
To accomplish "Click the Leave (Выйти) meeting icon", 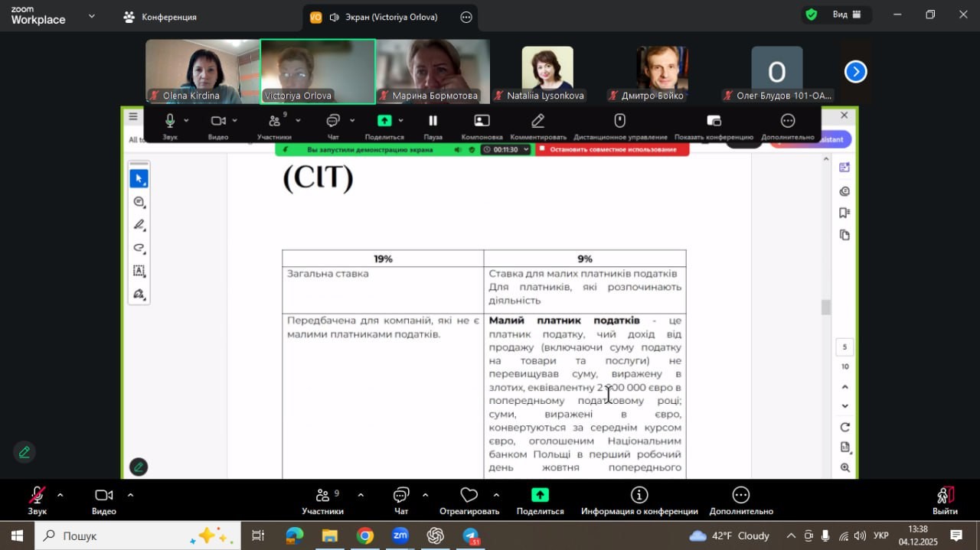I will coord(945,496).
